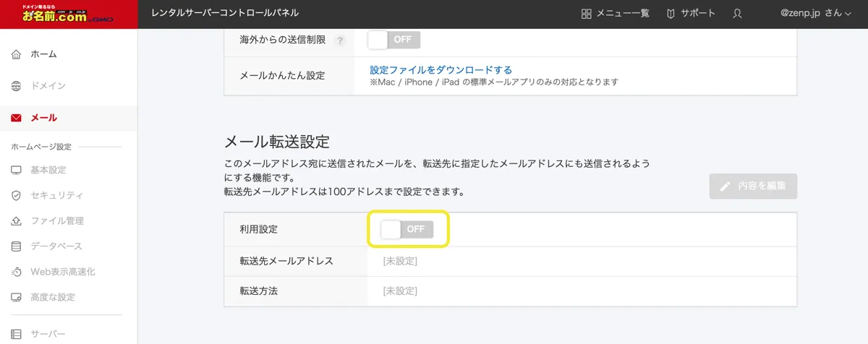This screenshot has width=868, height=344.
Task: Click the shield icon for セキュリティ
Action: tap(17, 196)
